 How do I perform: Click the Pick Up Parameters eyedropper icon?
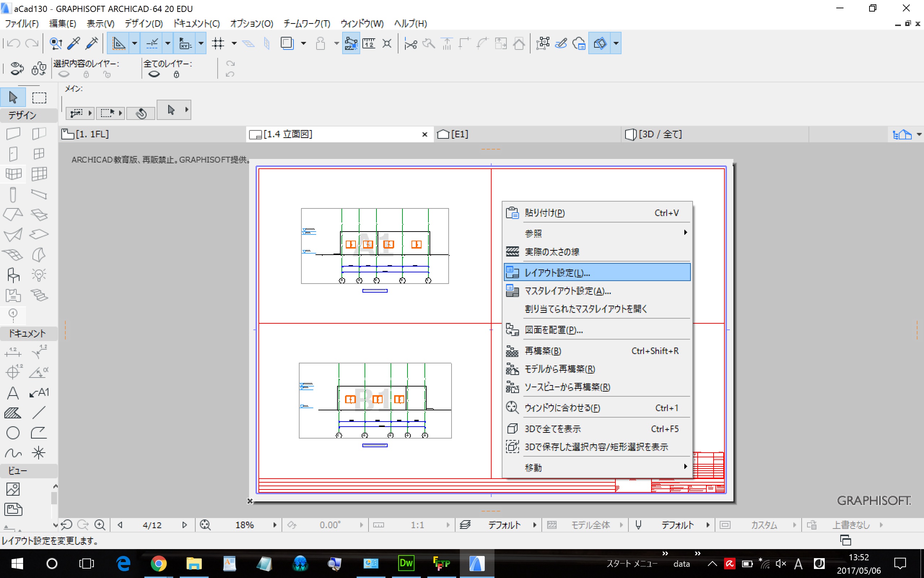coord(74,43)
